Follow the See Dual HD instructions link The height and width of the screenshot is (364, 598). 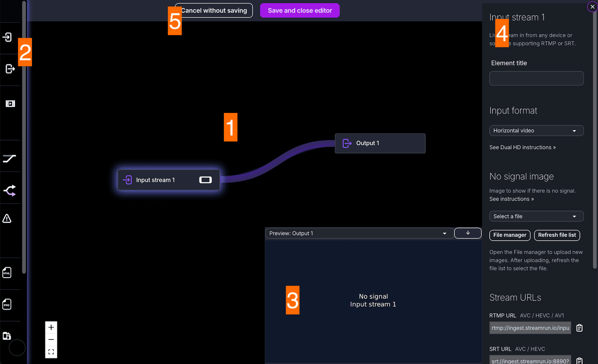click(522, 147)
